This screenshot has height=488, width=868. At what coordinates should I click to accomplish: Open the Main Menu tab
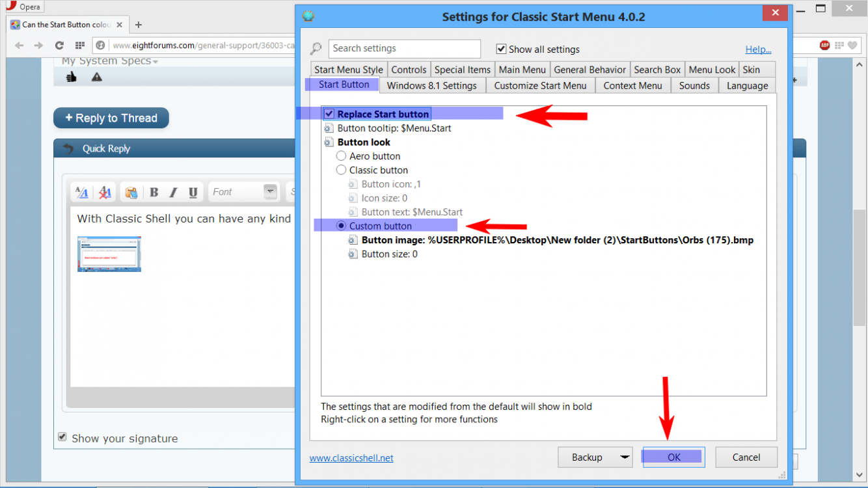coord(522,70)
